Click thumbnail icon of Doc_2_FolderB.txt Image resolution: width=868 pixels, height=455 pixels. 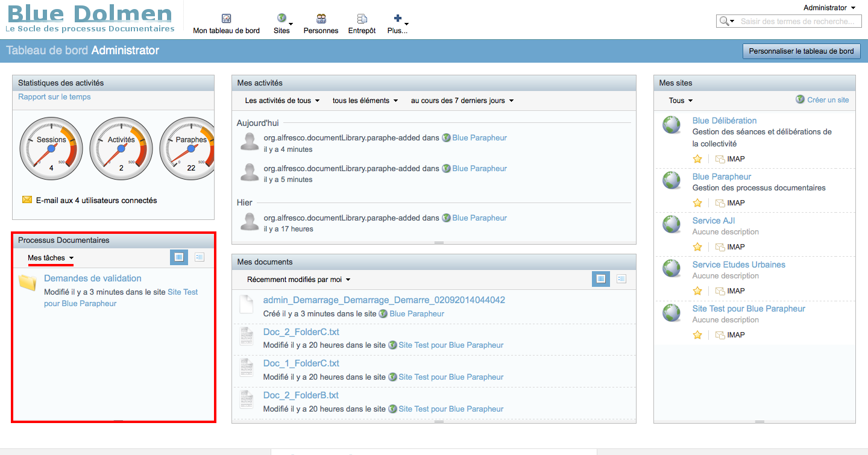(x=247, y=400)
